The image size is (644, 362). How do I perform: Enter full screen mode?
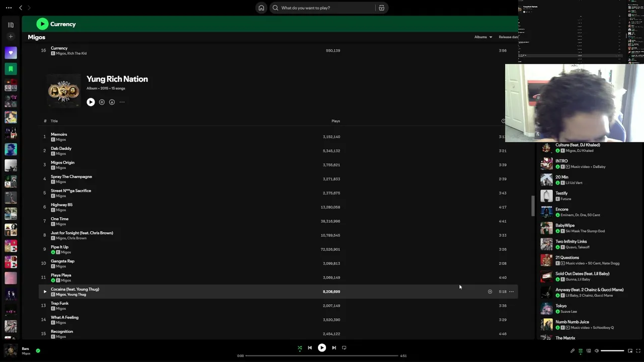(638, 351)
